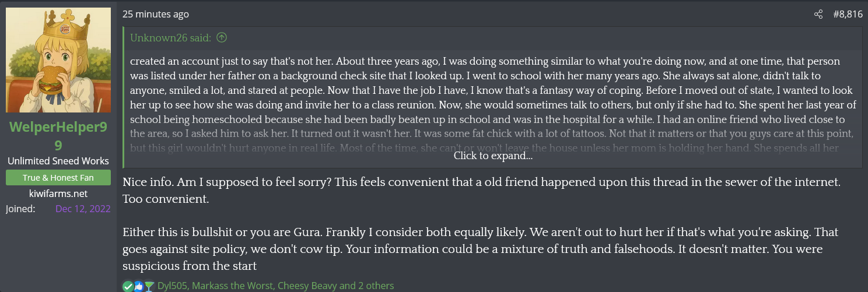Click the share icon beside post #8,816

click(x=818, y=14)
